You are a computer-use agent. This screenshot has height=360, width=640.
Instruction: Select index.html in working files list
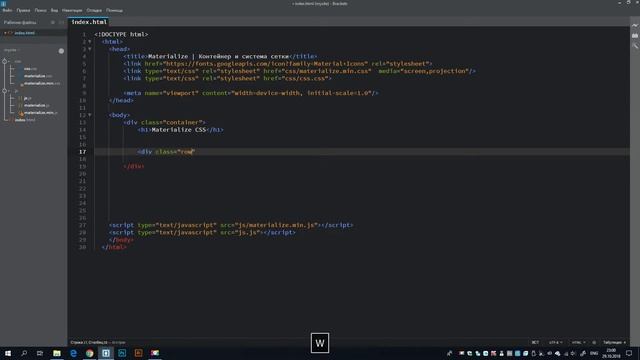pyautogui.click(x=24, y=33)
